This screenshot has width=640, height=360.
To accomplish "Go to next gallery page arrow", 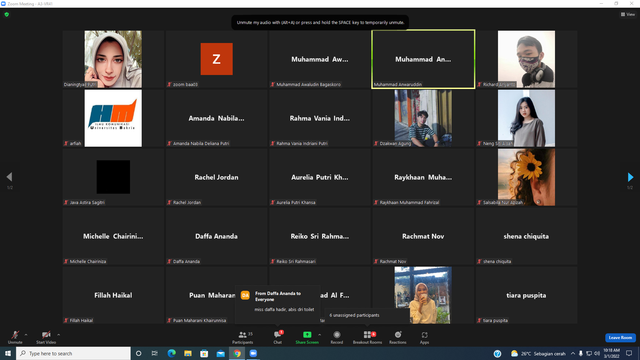I will click(x=630, y=177).
